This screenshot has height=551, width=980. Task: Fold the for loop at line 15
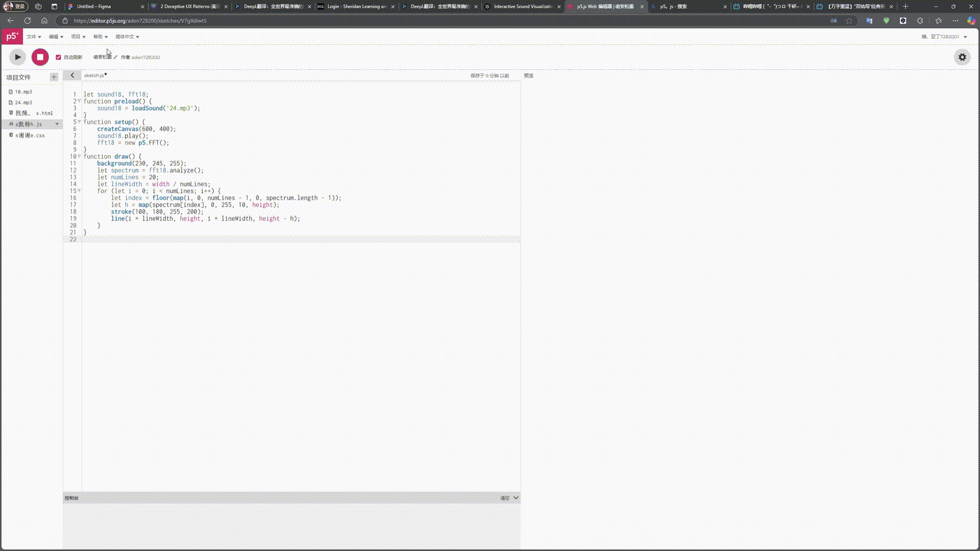point(79,191)
